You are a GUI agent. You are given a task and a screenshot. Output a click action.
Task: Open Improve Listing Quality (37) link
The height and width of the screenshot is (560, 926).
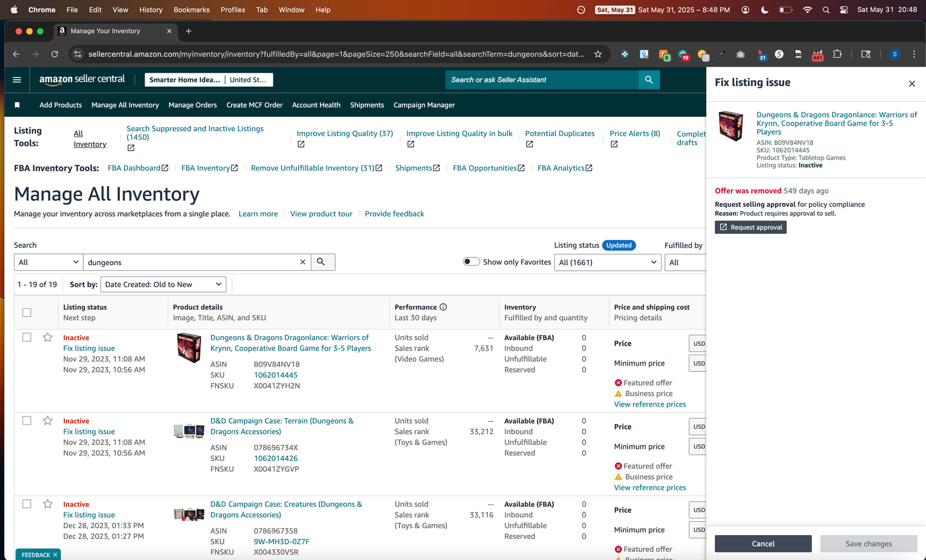[345, 134]
